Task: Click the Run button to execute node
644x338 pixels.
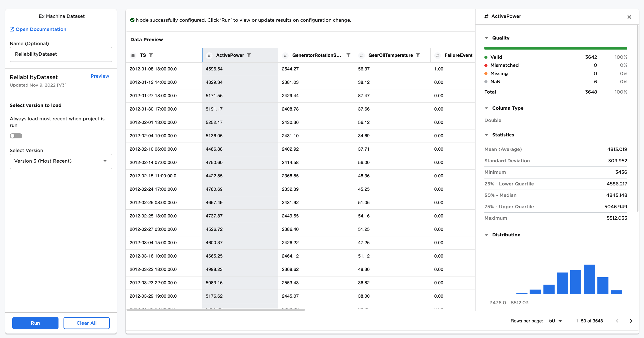Action: [x=35, y=322]
